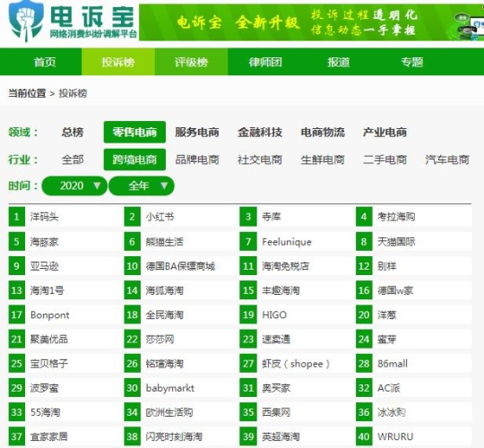Open the 律师团 navigation item
Viewport: 484px width, 448px height.
point(265,62)
